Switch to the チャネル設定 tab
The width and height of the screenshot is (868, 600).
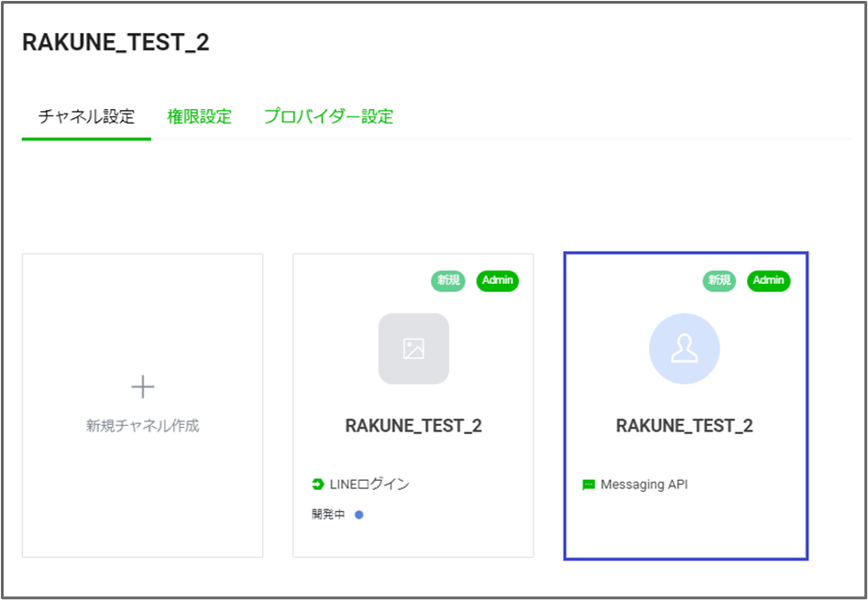[86, 117]
